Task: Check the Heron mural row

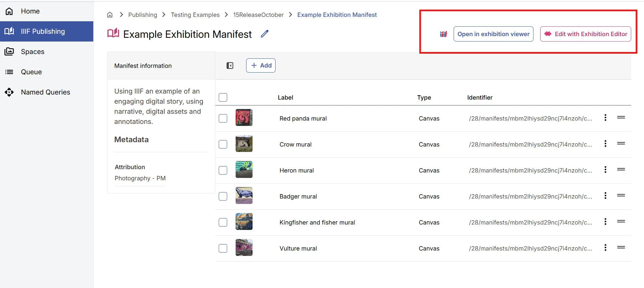Action: pyautogui.click(x=223, y=171)
